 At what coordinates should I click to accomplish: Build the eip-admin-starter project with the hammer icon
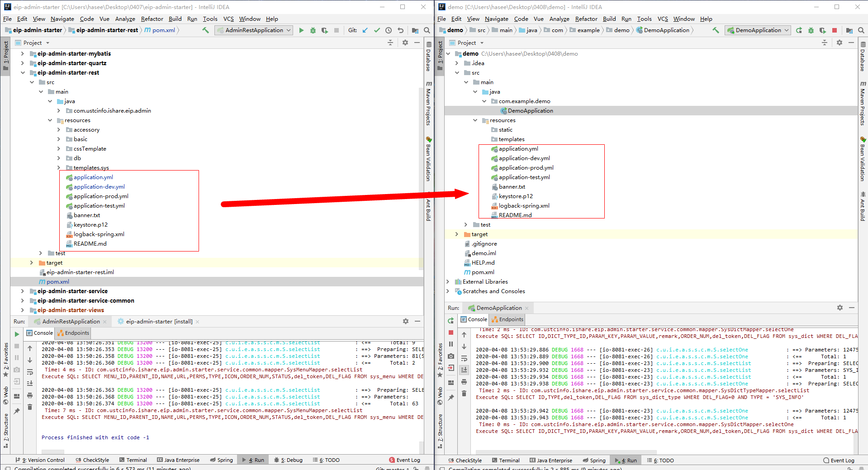pos(206,30)
